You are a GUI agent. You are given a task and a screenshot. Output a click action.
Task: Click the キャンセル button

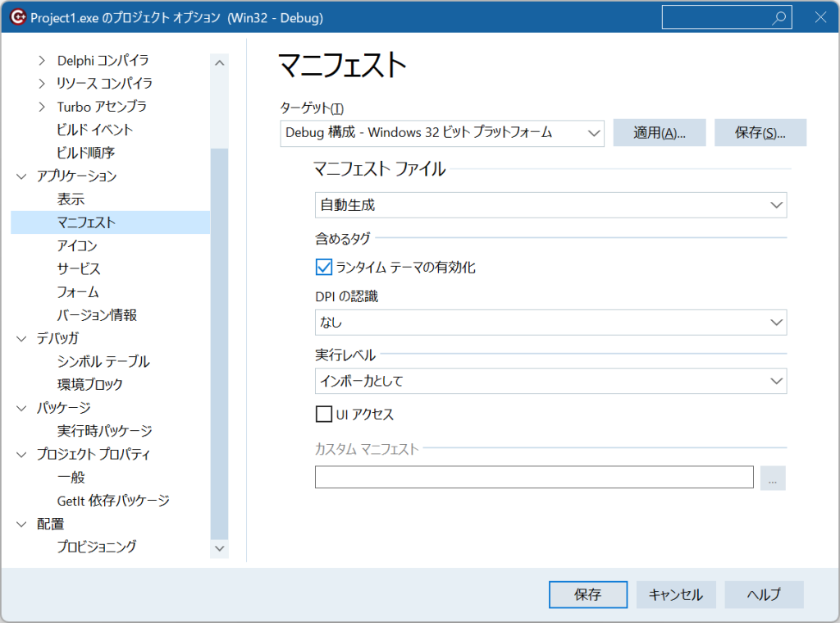point(676,594)
